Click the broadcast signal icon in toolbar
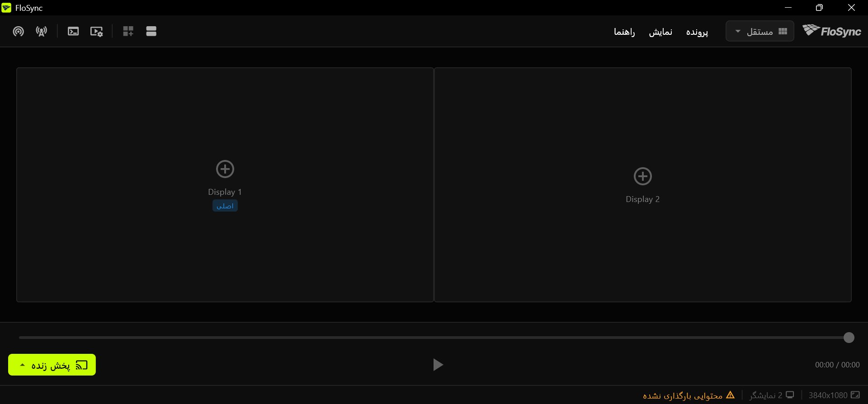The image size is (868, 404). (18, 31)
